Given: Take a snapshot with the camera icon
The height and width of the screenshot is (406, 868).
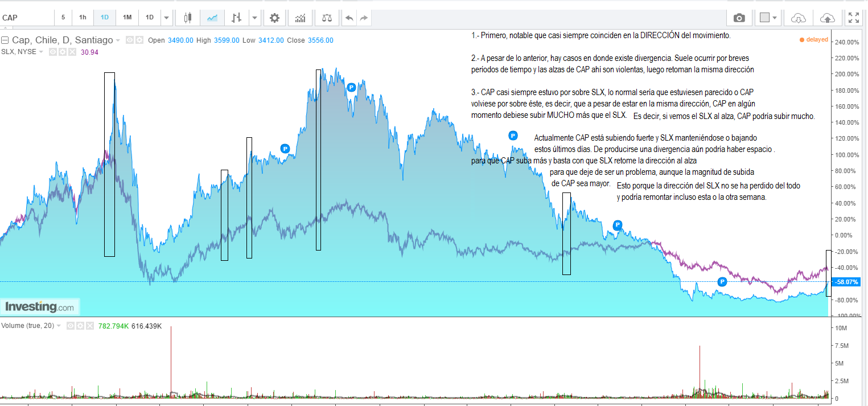Looking at the screenshot, I should 739,18.
